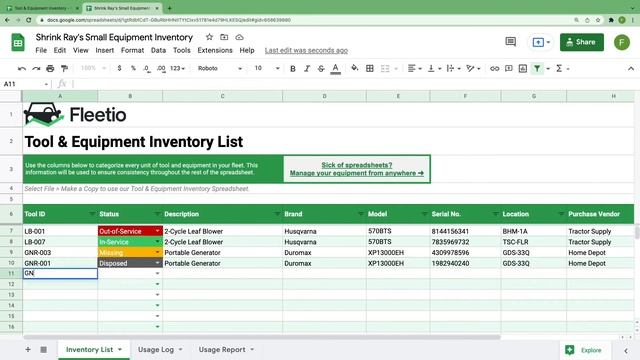Open the borders tool
The height and width of the screenshot is (360, 640).
tap(370, 68)
